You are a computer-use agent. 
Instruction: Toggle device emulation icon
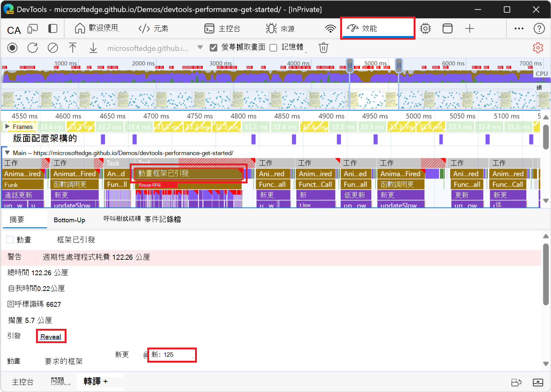[33, 29]
